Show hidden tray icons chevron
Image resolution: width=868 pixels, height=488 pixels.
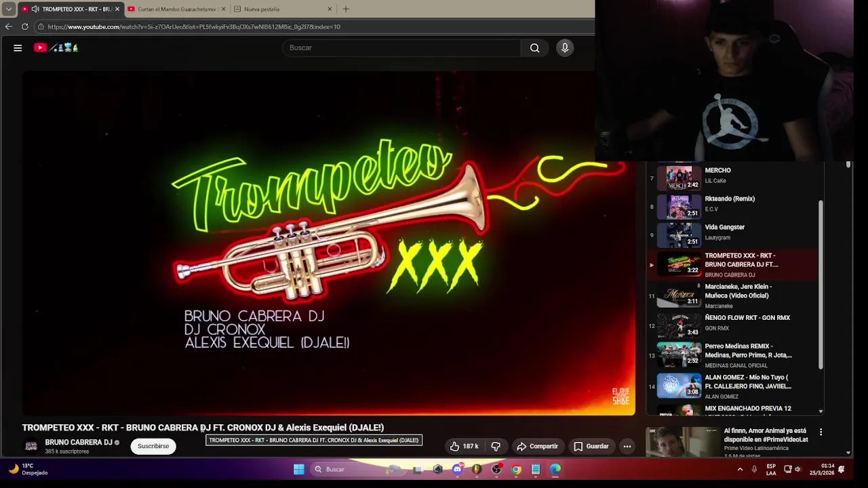(740, 469)
